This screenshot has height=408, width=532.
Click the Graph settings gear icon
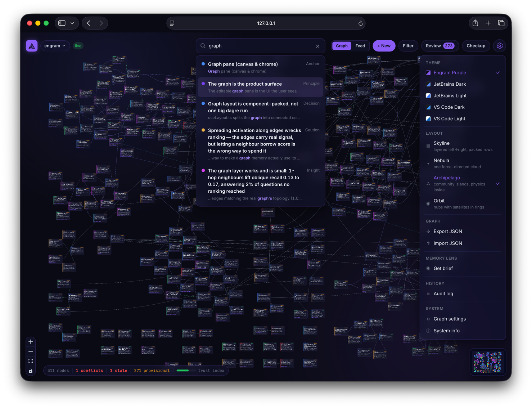428,319
